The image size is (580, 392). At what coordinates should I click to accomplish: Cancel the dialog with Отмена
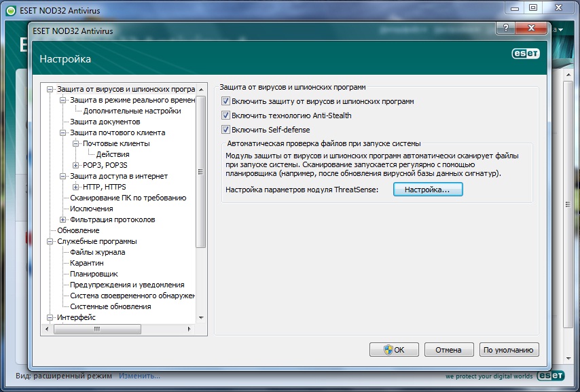point(448,349)
